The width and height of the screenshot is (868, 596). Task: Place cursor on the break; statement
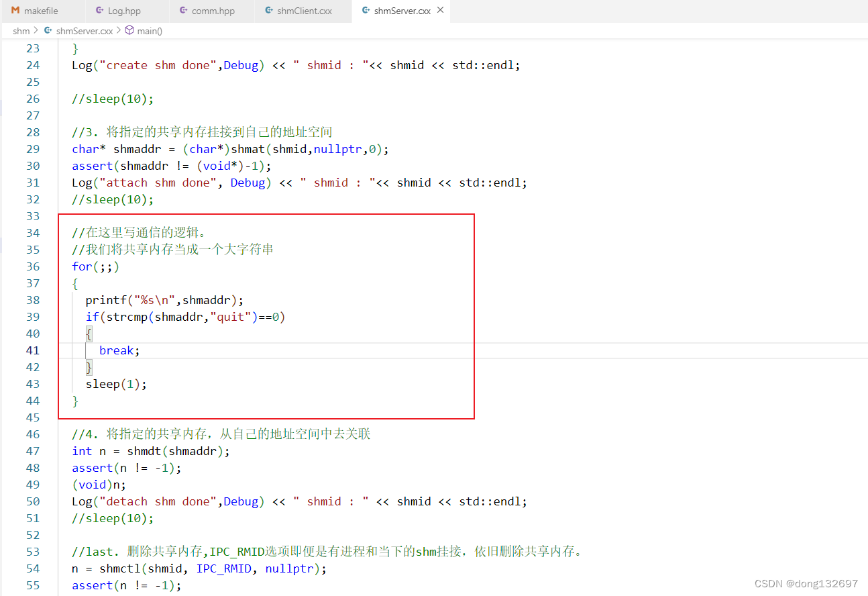(x=119, y=350)
